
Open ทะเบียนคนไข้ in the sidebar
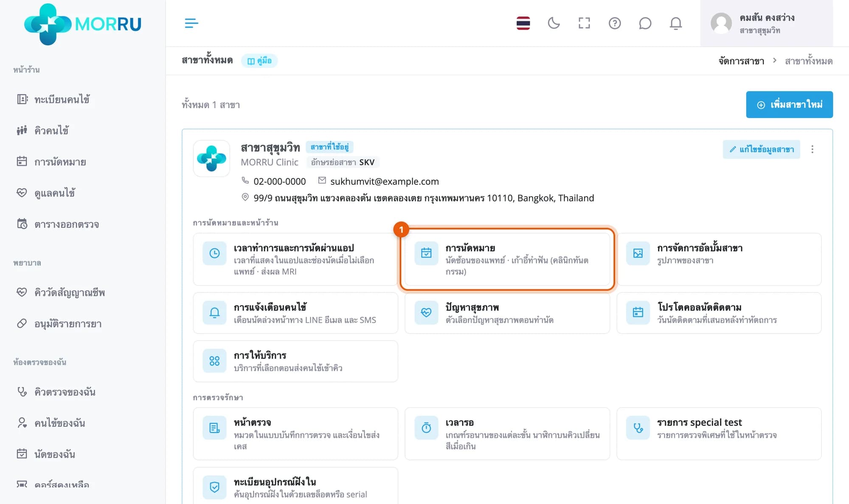coord(62,99)
